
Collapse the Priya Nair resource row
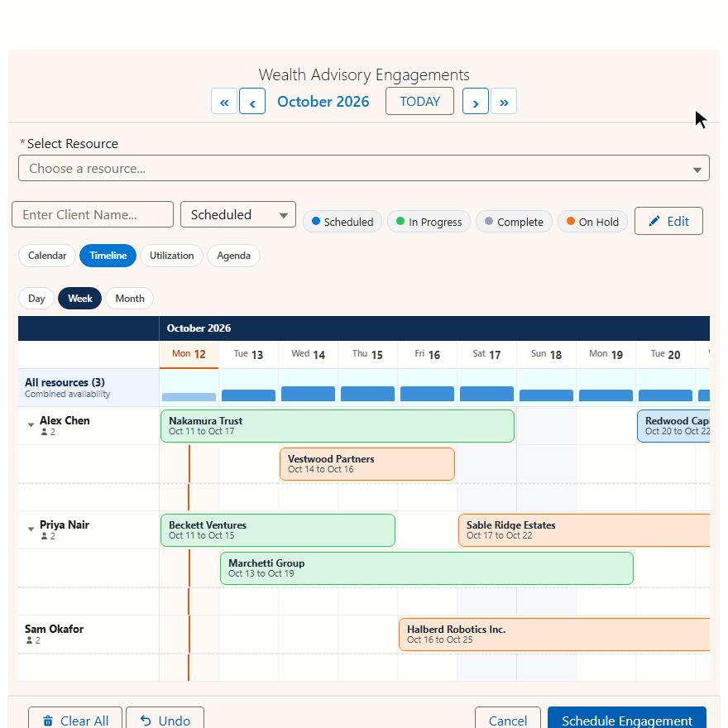coord(31,529)
